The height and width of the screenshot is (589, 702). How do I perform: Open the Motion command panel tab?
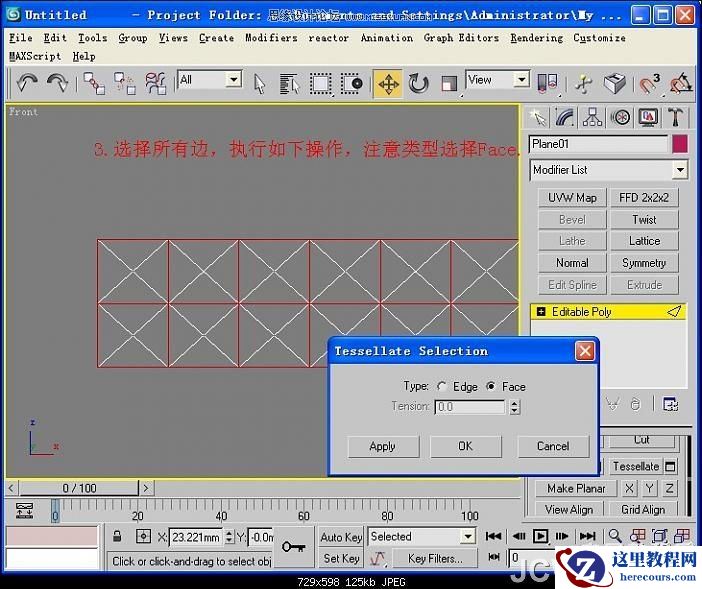[x=621, y=117]
